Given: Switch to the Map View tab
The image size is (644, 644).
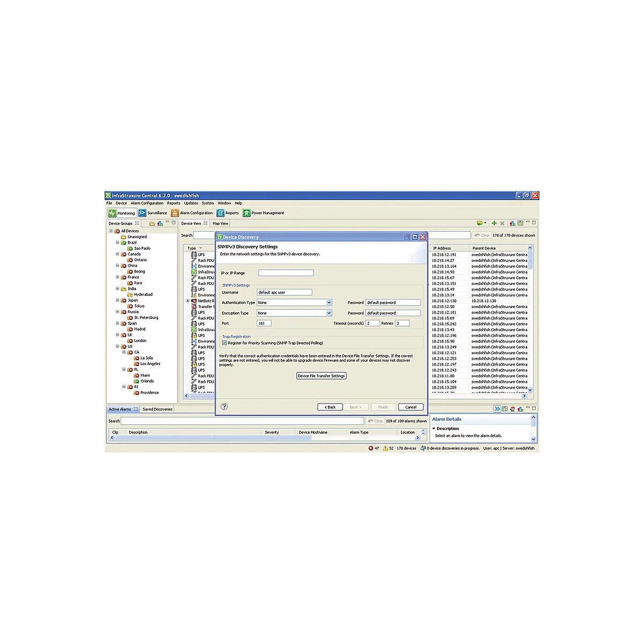Looking at the screenshot, I should point(220,223).
